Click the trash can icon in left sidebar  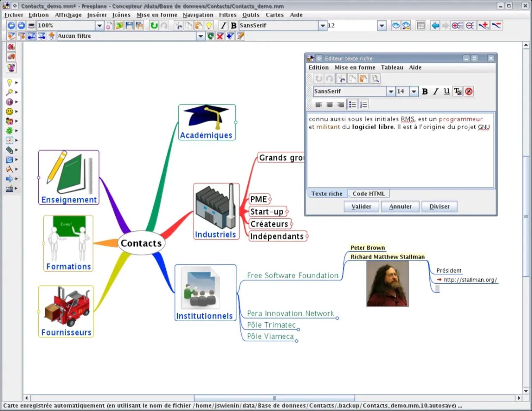click(x=11, y=68)
